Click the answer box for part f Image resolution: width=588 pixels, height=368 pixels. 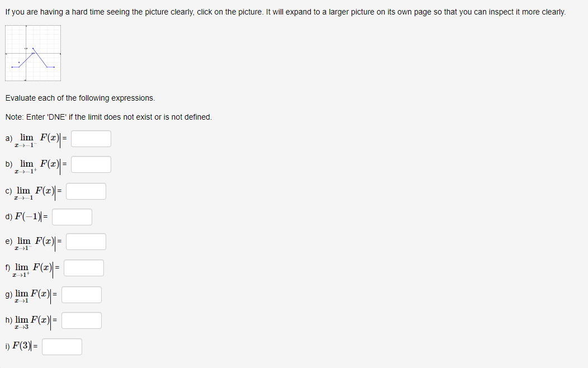84,267
